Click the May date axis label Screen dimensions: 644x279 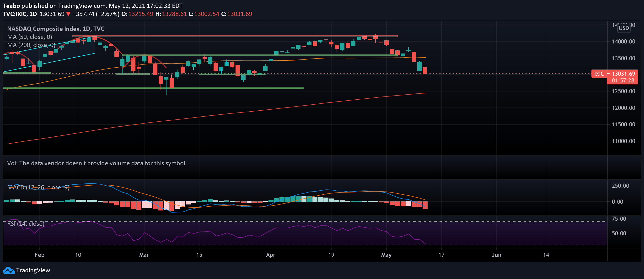[386, 255]
